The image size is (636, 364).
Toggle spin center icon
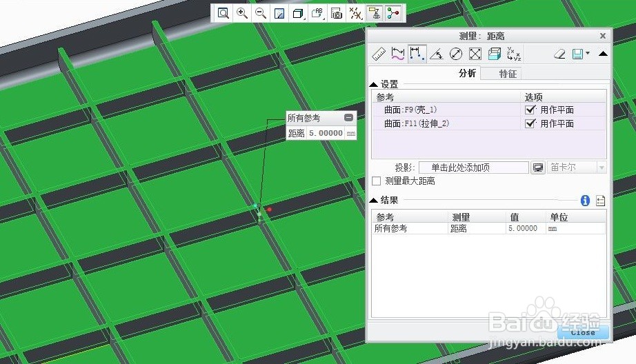[393, 13]
